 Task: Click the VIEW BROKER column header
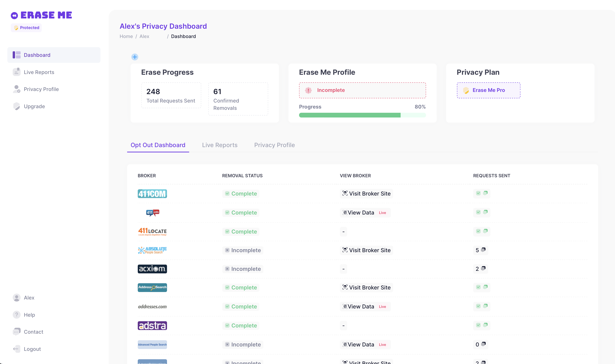[355, 176]
